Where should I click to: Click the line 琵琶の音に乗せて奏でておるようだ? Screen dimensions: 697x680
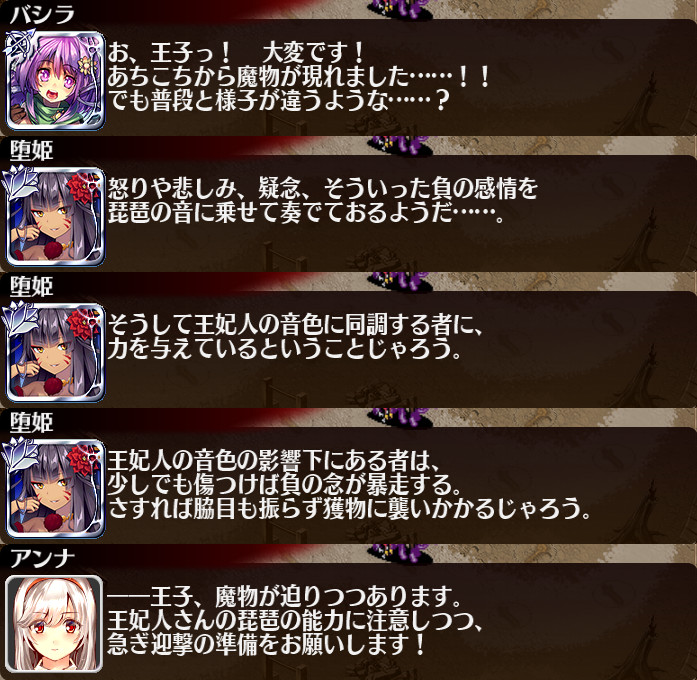(x=306, y=213)
